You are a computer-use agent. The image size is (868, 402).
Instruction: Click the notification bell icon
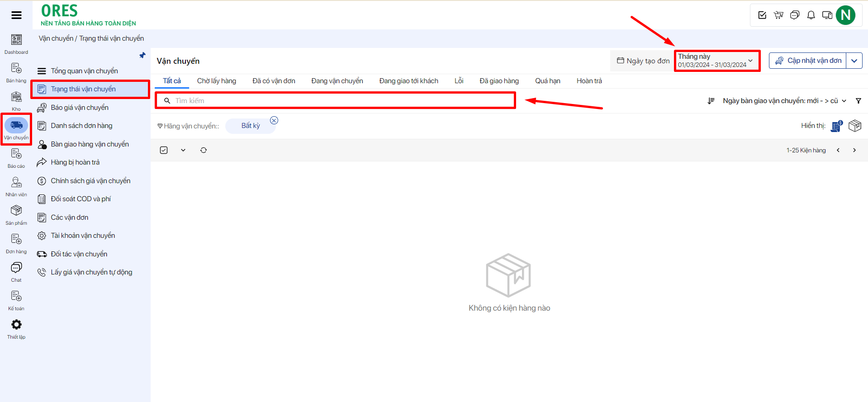coord(811,15)
